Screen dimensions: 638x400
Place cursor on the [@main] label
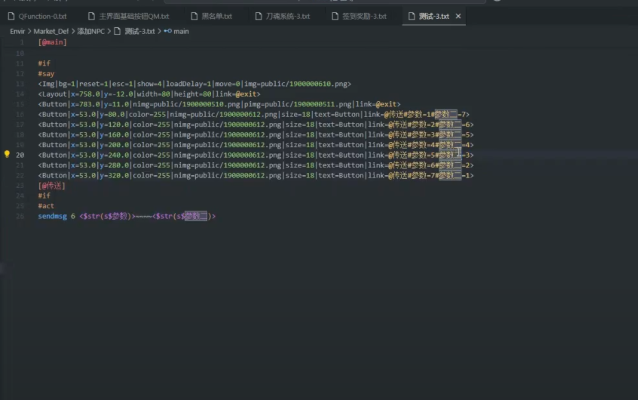tap(51, 42)
